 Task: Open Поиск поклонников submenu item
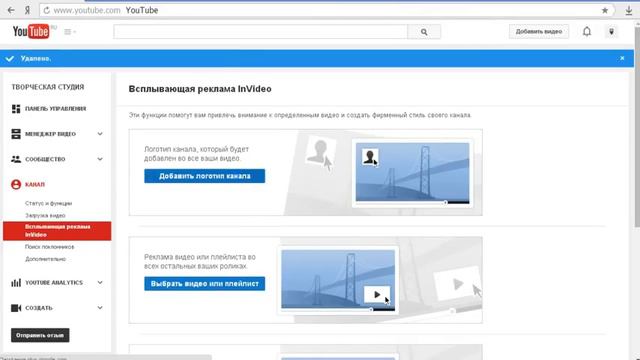(x=49, y=247)
